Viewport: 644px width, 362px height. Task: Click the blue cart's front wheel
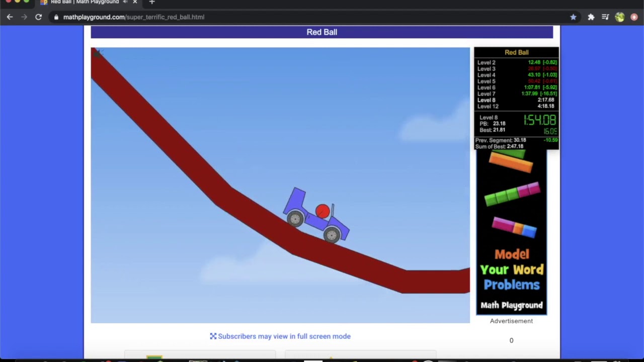coord(332,234)
